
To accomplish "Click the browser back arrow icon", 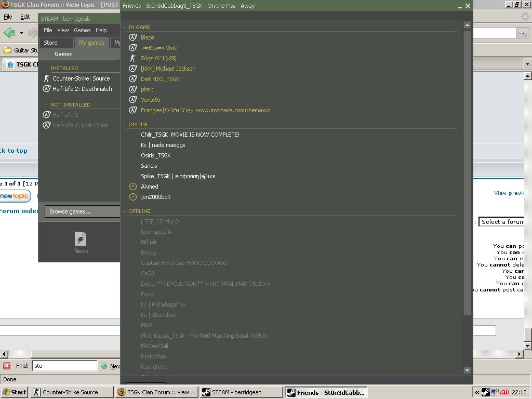I will point(9,33).
